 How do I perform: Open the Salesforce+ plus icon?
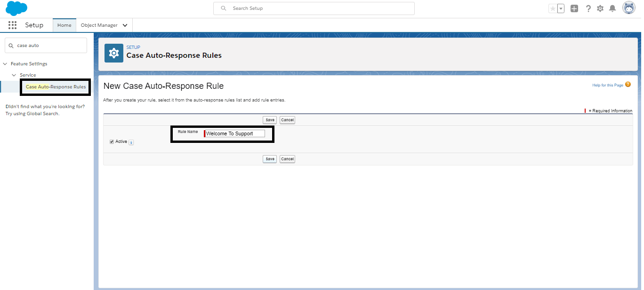[574, 8]
